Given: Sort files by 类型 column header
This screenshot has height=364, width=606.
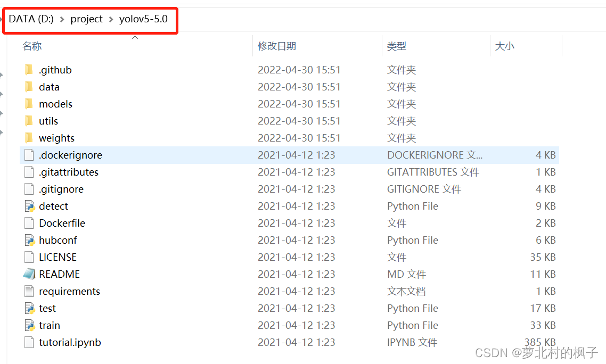Looking at the screenshot, I should click(x=397, y=46).
